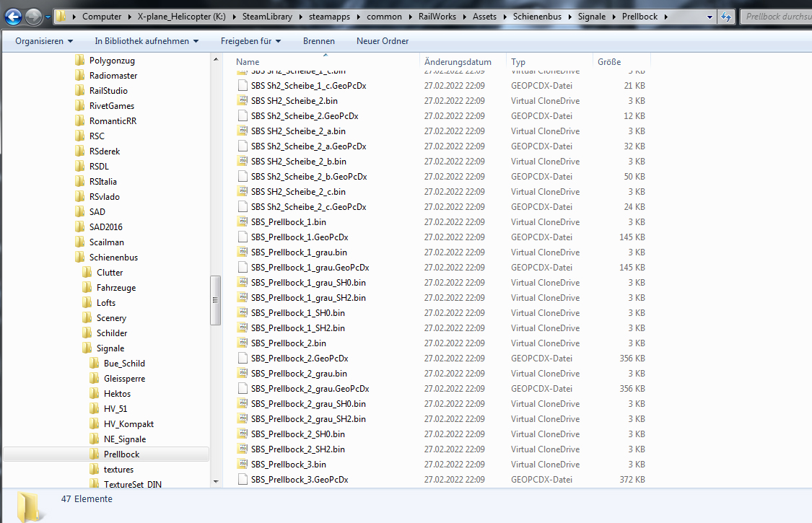Open 'In Bibliothek aufnehmen' dropdown menu
This screenshot has height=523, width=812.
click(147, 41)
